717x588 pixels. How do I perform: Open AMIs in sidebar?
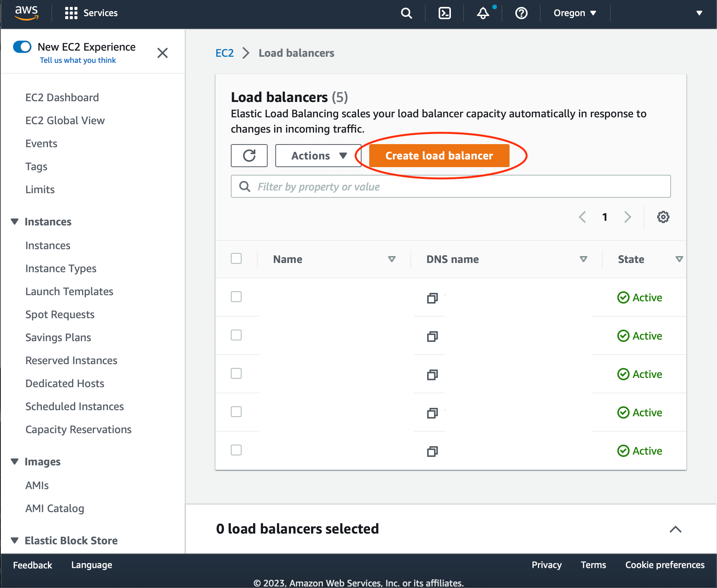37,485
